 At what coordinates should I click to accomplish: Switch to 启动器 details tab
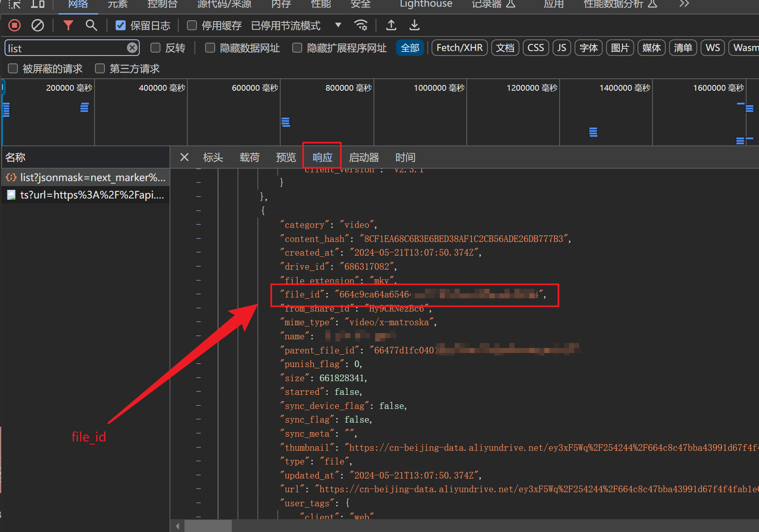pyautogui.click(x=364, y=157)
